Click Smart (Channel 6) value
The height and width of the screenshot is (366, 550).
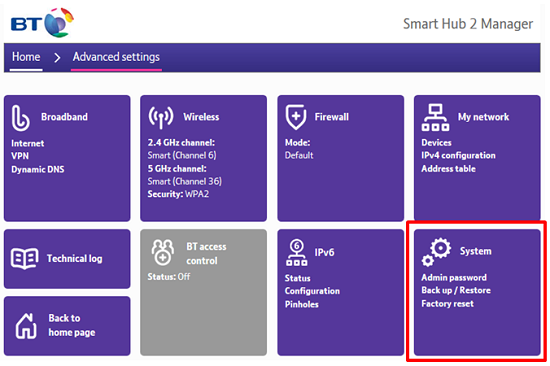(x=182, y=155)
